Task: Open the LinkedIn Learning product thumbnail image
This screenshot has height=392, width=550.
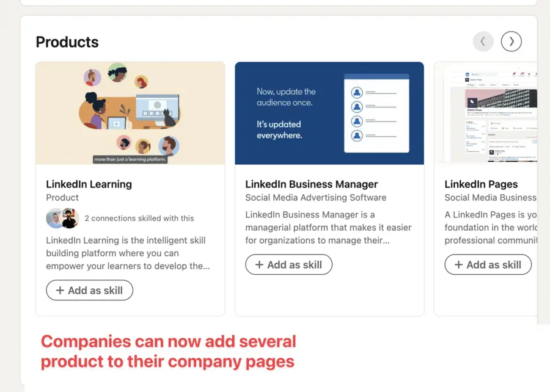Action: (x=130, y=112)
